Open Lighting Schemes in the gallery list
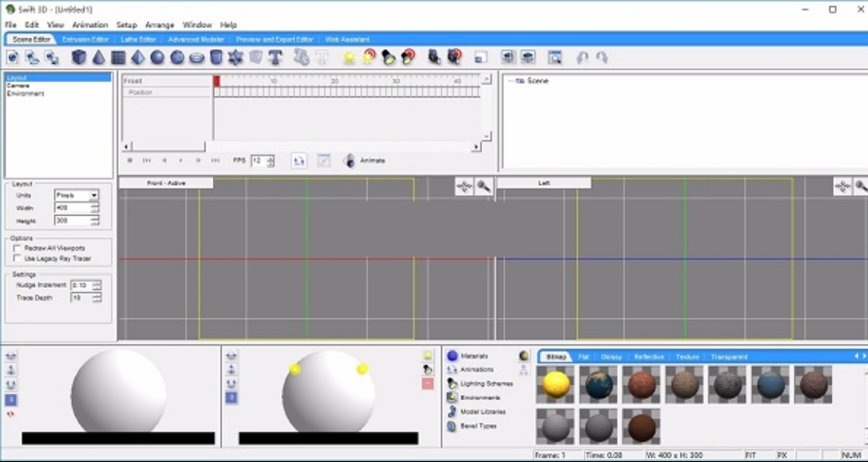 pos(480,383)
